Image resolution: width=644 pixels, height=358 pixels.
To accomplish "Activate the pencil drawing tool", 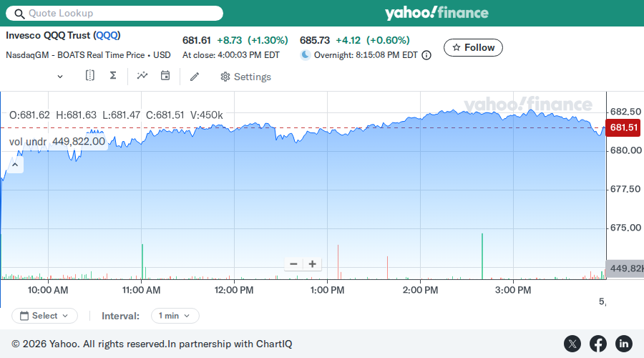I will 195,77.
